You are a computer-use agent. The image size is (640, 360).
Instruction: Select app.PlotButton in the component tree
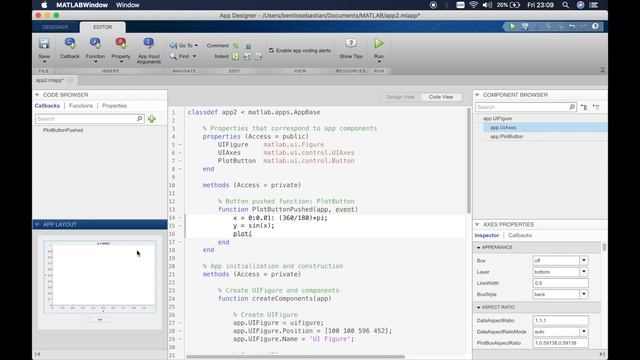pyautogui.click(x=507, y=136)
